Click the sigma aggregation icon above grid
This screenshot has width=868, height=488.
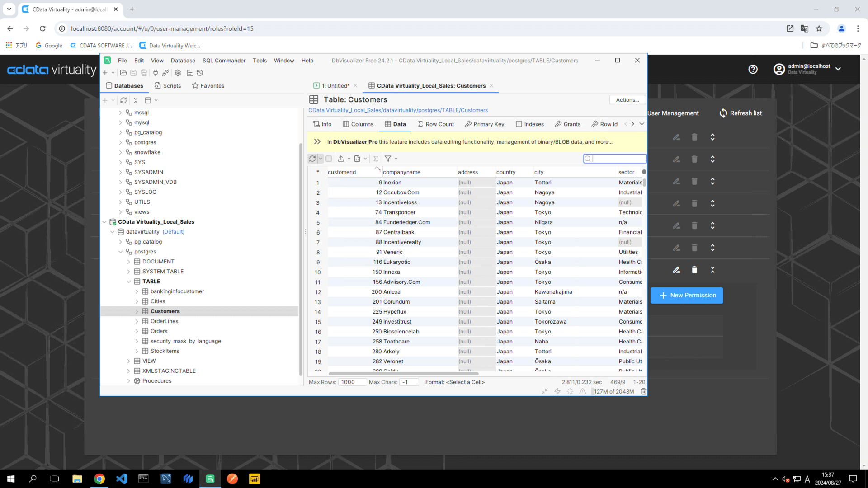(376, 159)
